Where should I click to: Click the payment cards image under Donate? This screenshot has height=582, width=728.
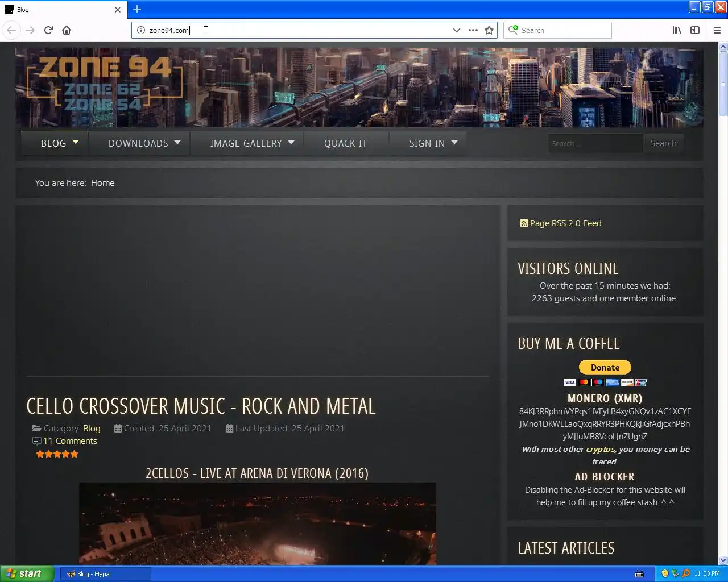click(605, 383)
